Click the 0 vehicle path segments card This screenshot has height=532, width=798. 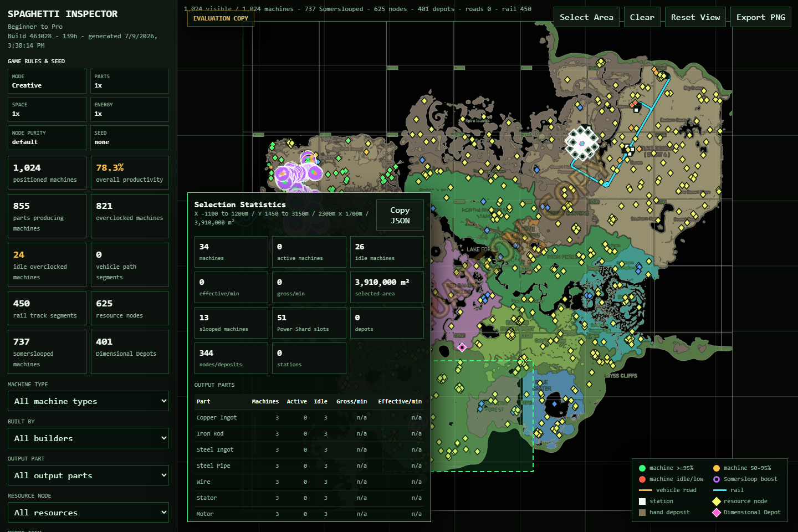(x=130, y=265)
